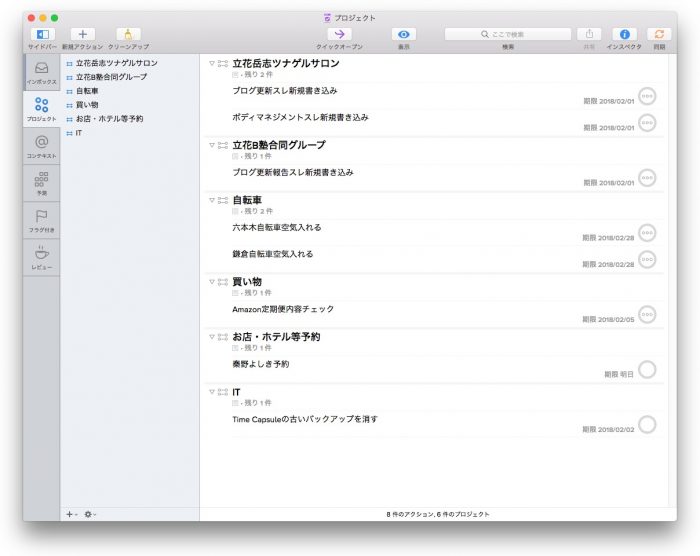This screenshot has width=700, height=556.
Task: Click the サイドバー toolbar icon
Action: [42, 34]
